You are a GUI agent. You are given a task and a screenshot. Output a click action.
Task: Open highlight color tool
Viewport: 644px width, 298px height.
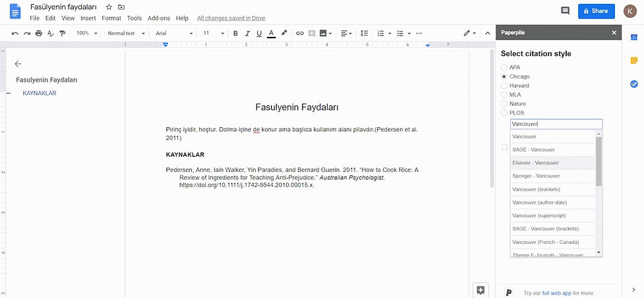point(284,33)
